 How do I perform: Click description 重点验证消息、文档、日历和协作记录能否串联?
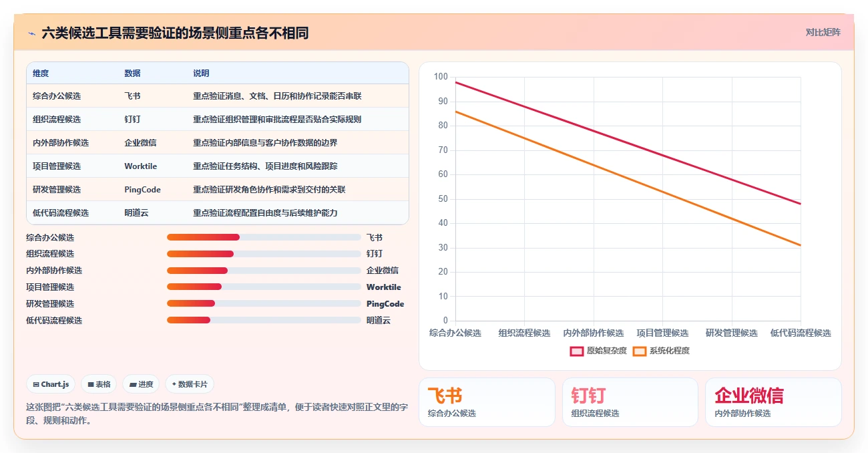[277, 96]
